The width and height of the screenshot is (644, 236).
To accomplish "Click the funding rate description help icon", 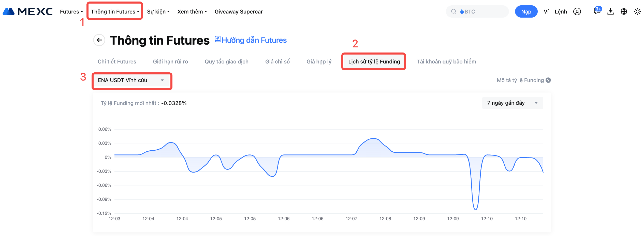I will click(548, 80).
